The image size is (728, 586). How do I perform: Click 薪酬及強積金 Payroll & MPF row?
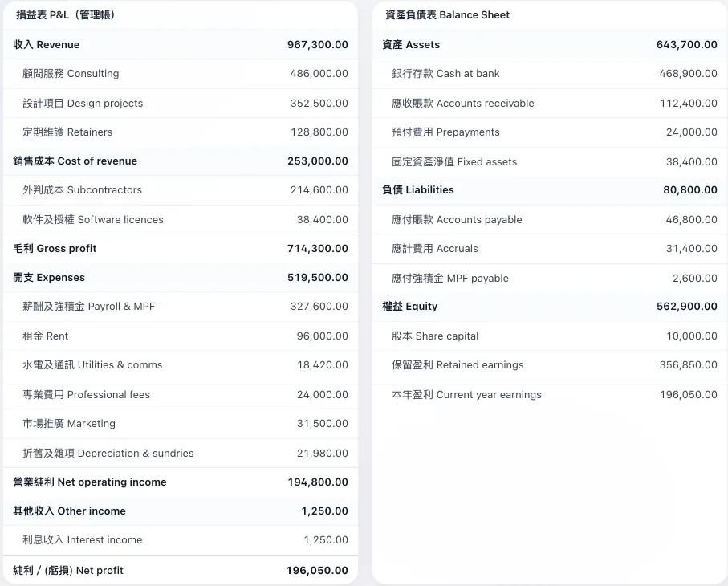(x=181, y=307)
